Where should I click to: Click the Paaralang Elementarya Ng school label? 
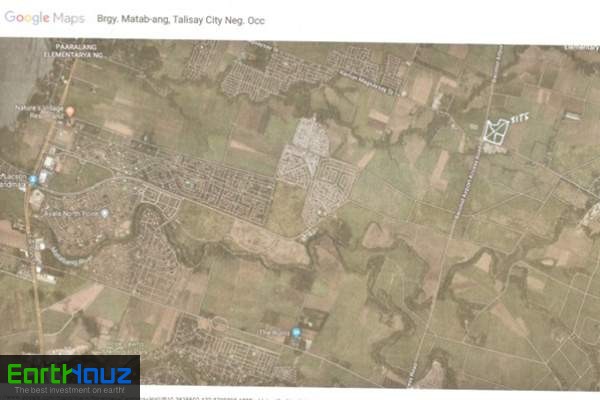point(73,51)
